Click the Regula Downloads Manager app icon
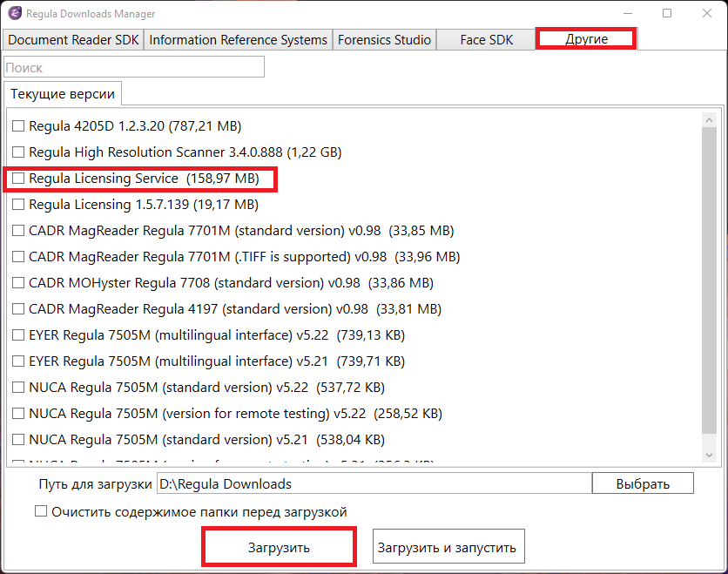This screenshot has height=574, width=728. point(15,13)
